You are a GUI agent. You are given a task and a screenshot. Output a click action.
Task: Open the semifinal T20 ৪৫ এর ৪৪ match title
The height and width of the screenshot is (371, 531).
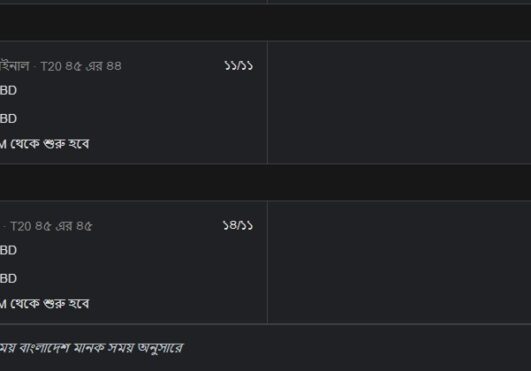pyautogui.click(x=61, y=66)
